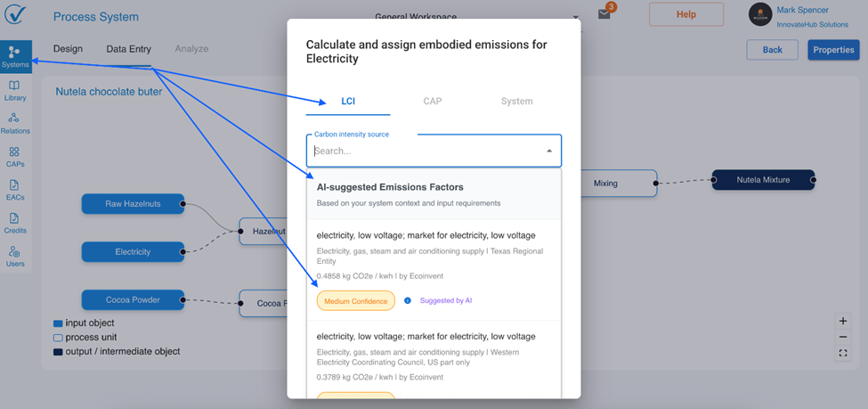The width and height of the screenshot is (868, 409).
Task: Switch to the CAP tab
Action: (432, 102)
